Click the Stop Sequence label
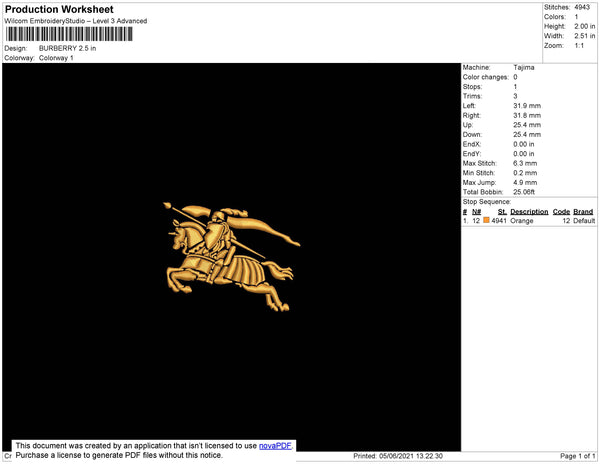The height and width of the screenshot is (464, 600). 486,202
